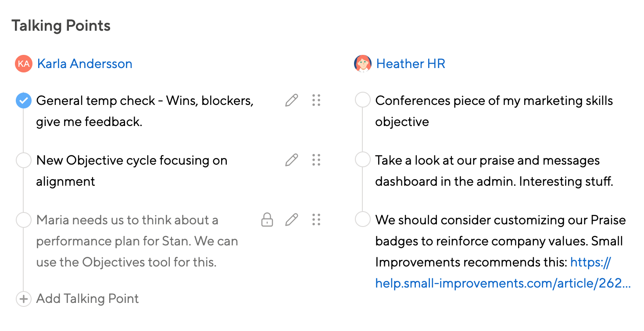Check off Conferences piece talking point
This screenshot has height=331, width=644.
coord(363,101)
